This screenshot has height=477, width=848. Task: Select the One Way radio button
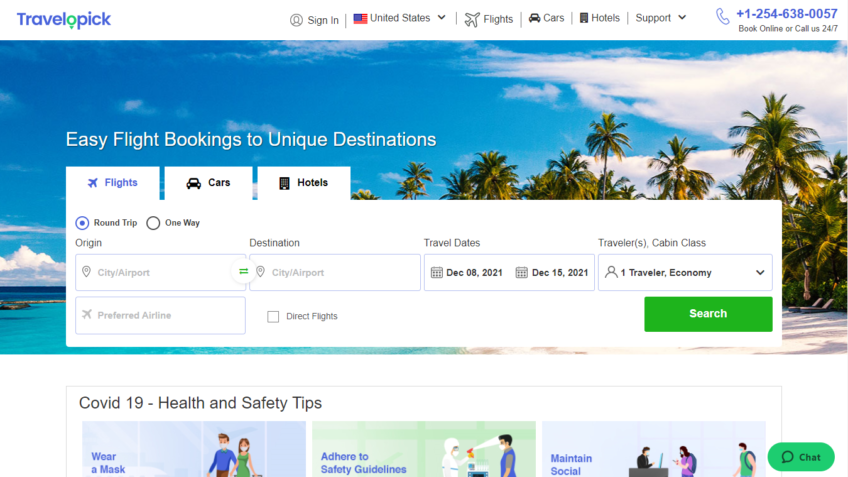click(153, 223)
